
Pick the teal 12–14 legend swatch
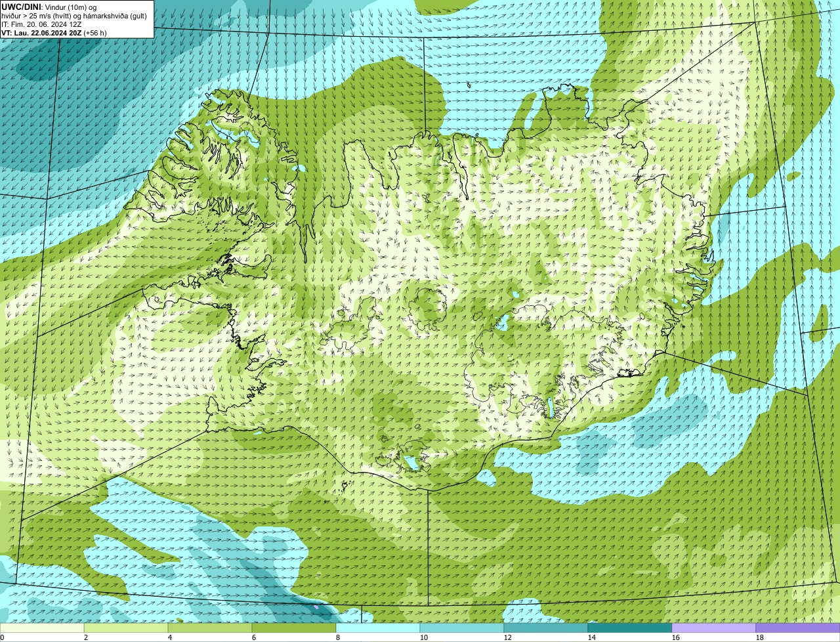[546, 628]
